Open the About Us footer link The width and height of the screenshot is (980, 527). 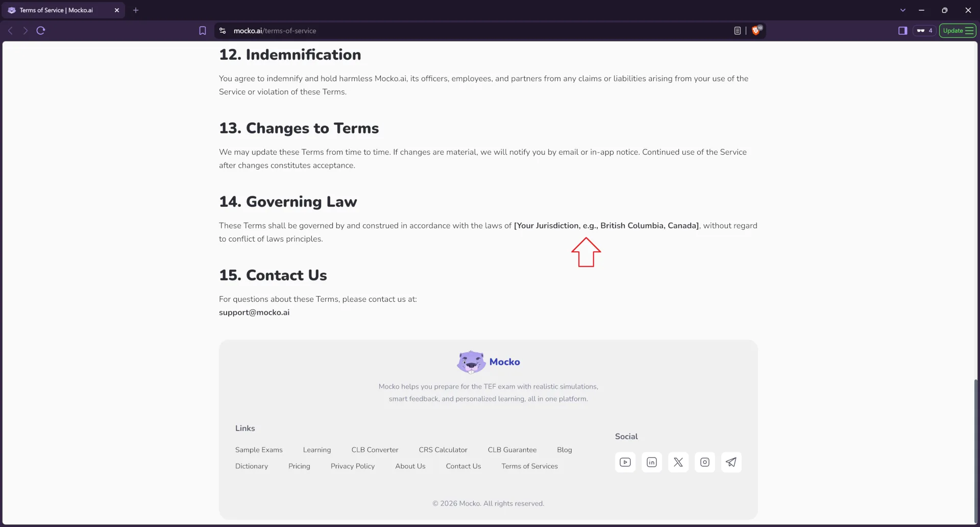click(410, 466)
